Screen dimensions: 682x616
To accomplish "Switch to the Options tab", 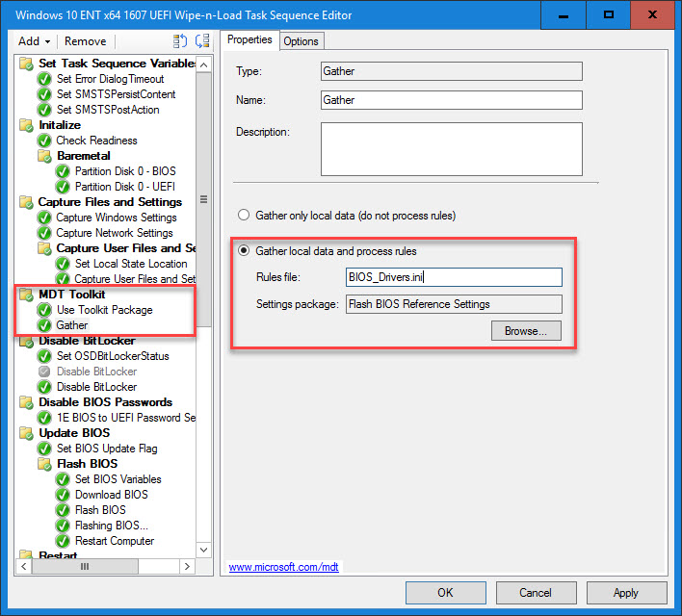I will tap(301, 40).
